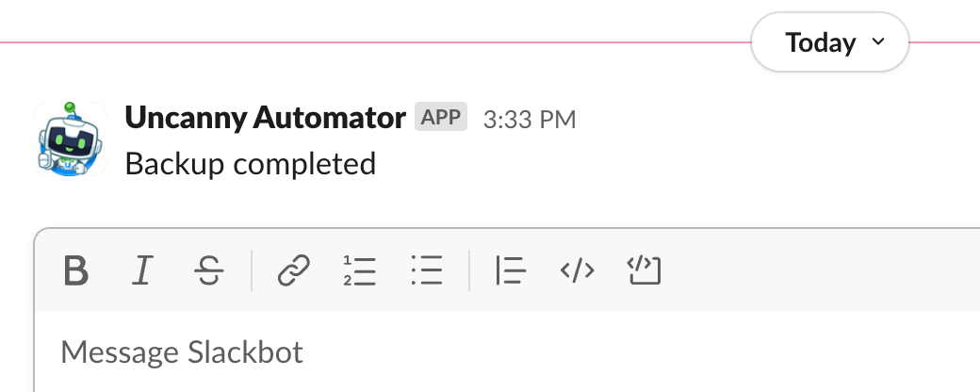Image resolution: width=980 pixels, height=392 pixels.
Task: Apply blockquote formatting
Action: [x=510, y=271]
